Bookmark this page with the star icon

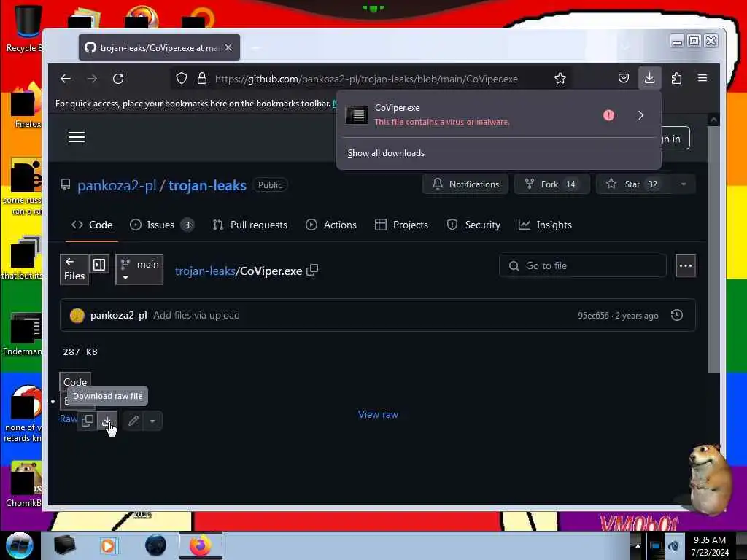tap(560, 79)
